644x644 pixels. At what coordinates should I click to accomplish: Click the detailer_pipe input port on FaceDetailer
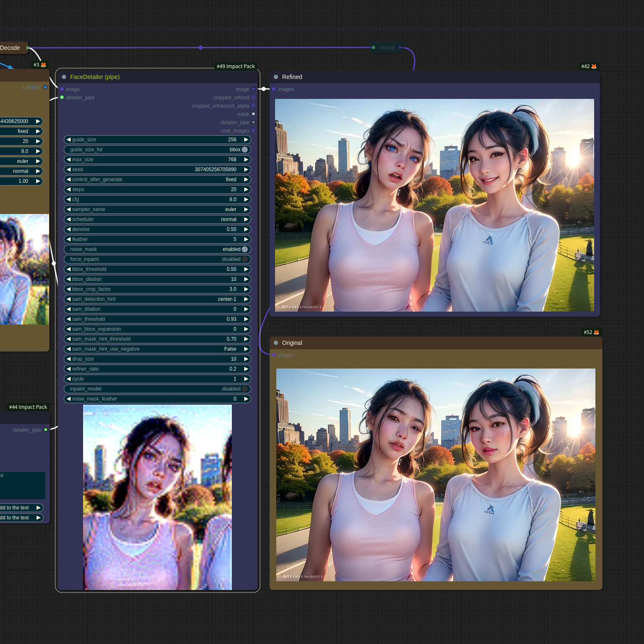[62, 98]
